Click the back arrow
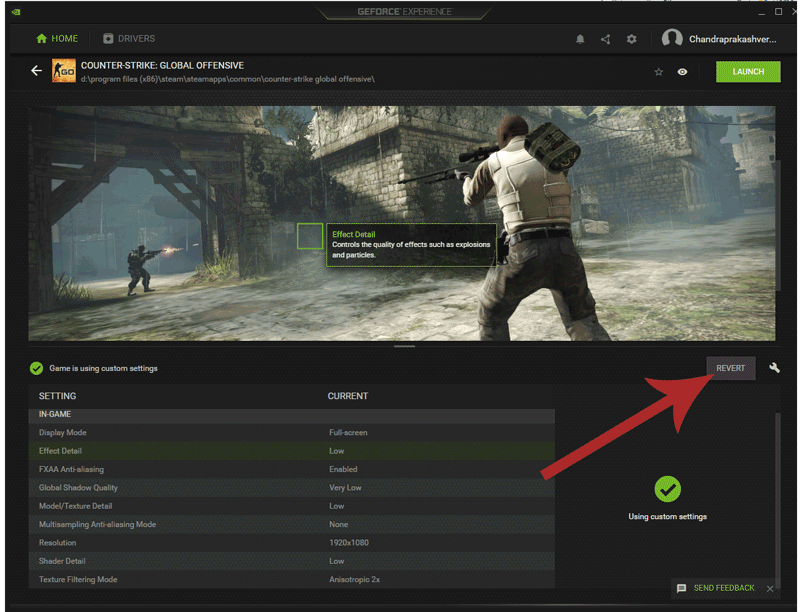Image resolution: width=800 pixels, height=612 pixels. pos(36,70)
